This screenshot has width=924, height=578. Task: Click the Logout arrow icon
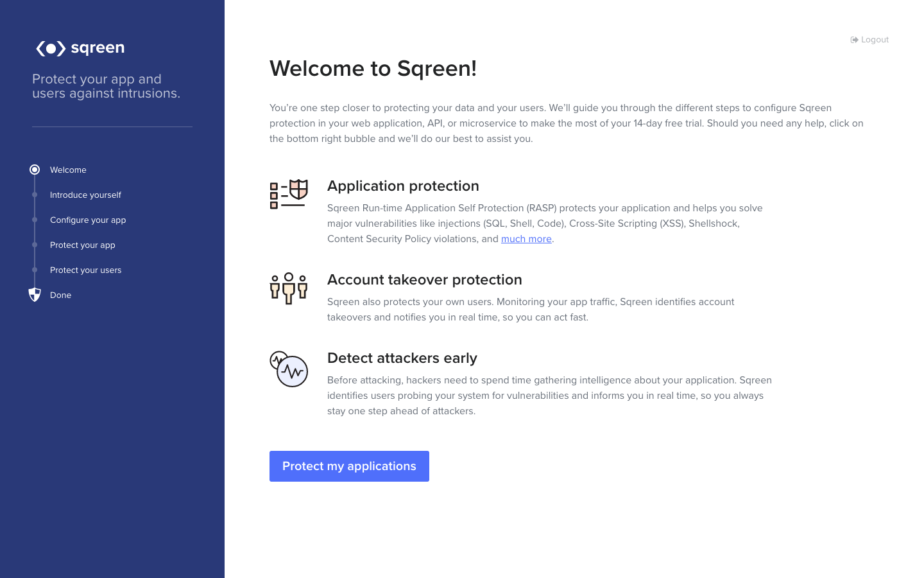[x=854, y=40]
